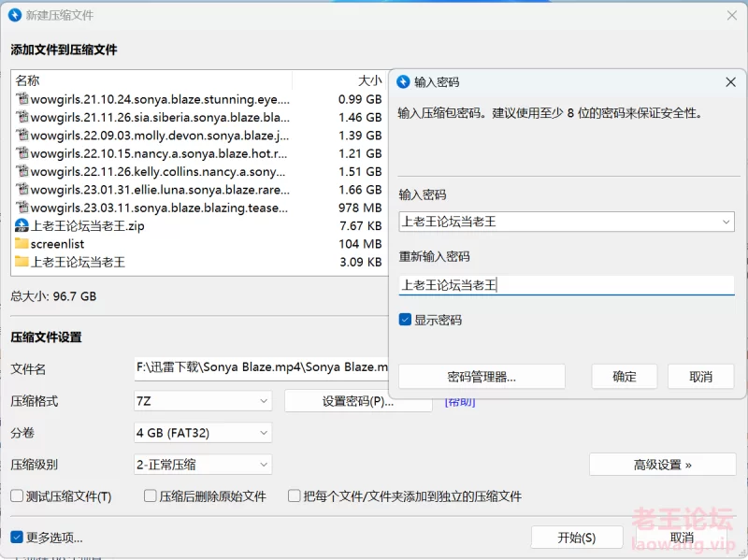Image resolution: width=748 pixels, height=560 pixels.
Task: Click the app logo in 新建压缩文件 title bar
Action: click(15, 15)
